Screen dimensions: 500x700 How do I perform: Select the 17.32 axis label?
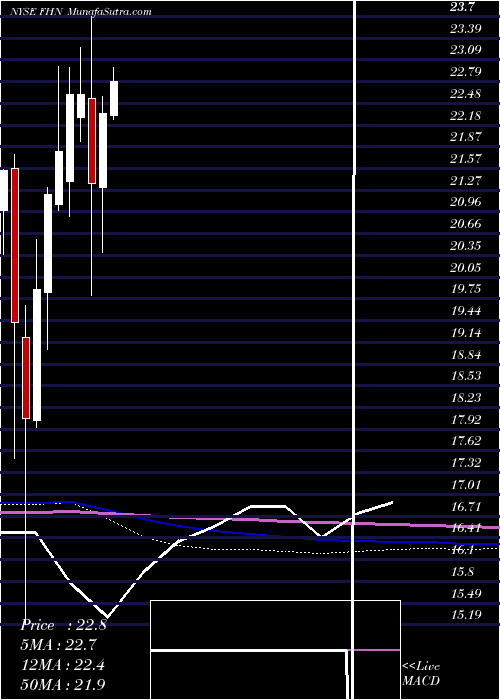[x=466, y=462]
